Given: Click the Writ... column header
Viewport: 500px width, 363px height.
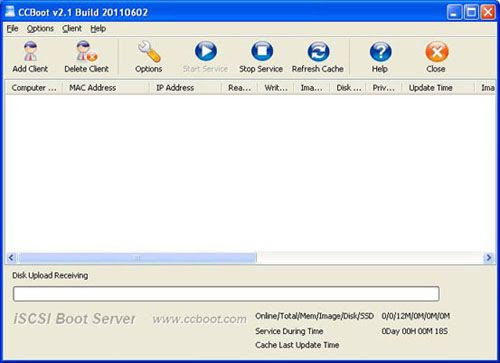Looking at the screenshot, I should (275, 88).
